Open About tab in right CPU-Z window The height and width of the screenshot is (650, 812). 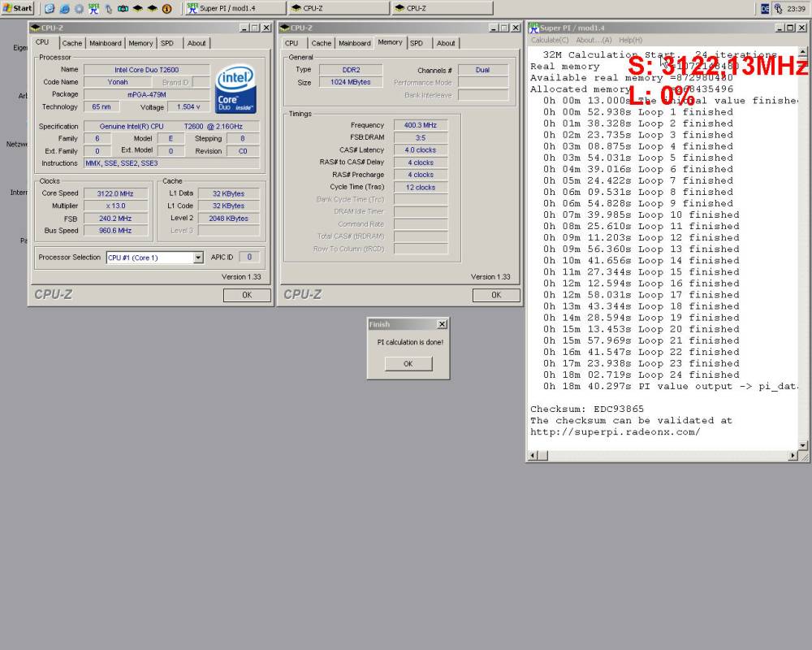pyautogui.click(x=445, y=43)
